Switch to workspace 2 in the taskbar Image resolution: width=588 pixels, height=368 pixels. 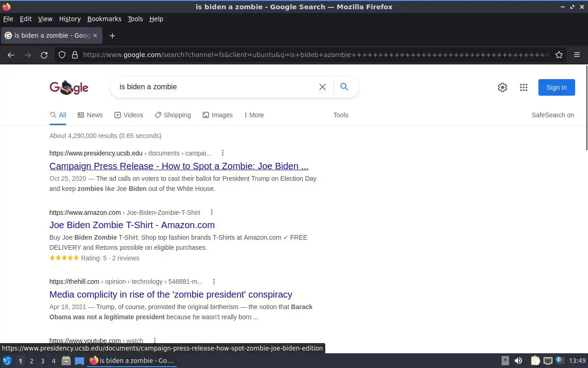coord(31,361)
